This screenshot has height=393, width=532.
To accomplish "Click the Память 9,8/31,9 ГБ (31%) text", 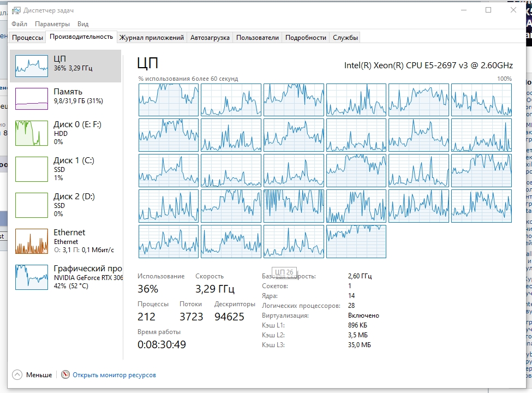I will tap(79, 101).
